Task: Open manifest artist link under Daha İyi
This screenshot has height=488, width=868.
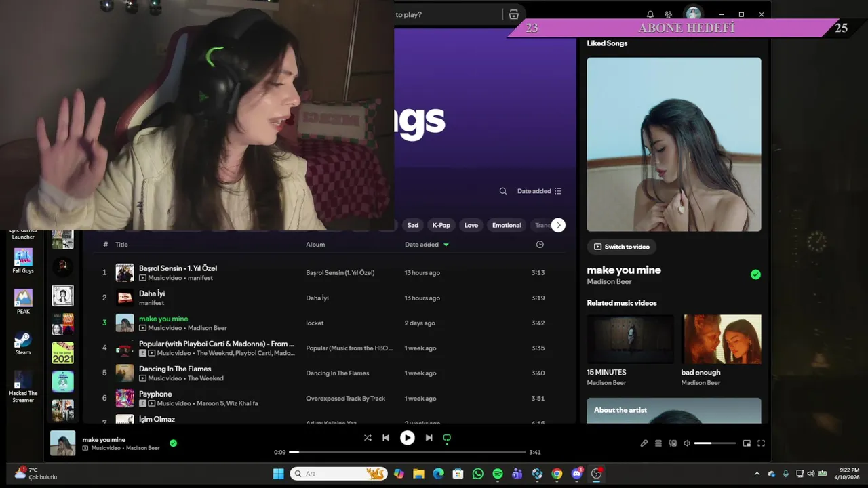Action: coord(152,303)
